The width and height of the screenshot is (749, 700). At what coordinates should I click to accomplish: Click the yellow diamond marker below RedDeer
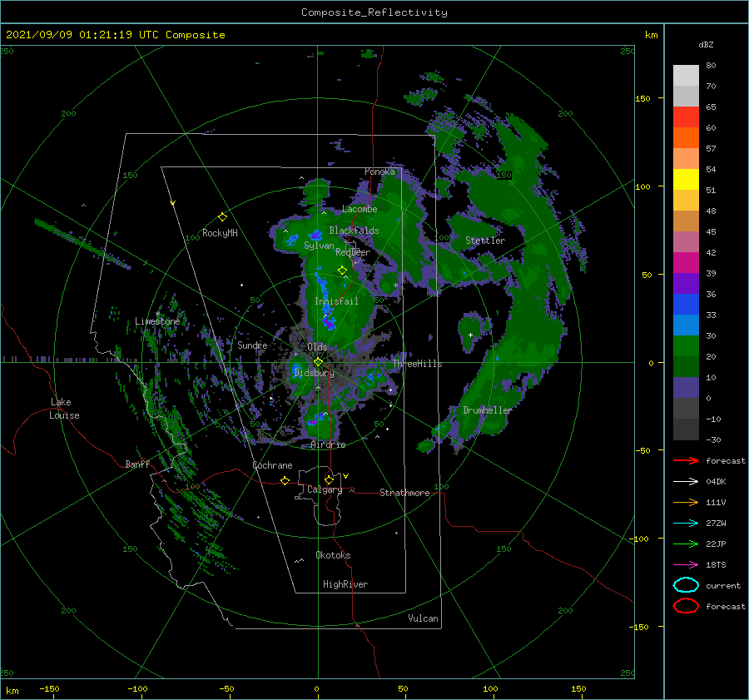[x=342, y=271]
